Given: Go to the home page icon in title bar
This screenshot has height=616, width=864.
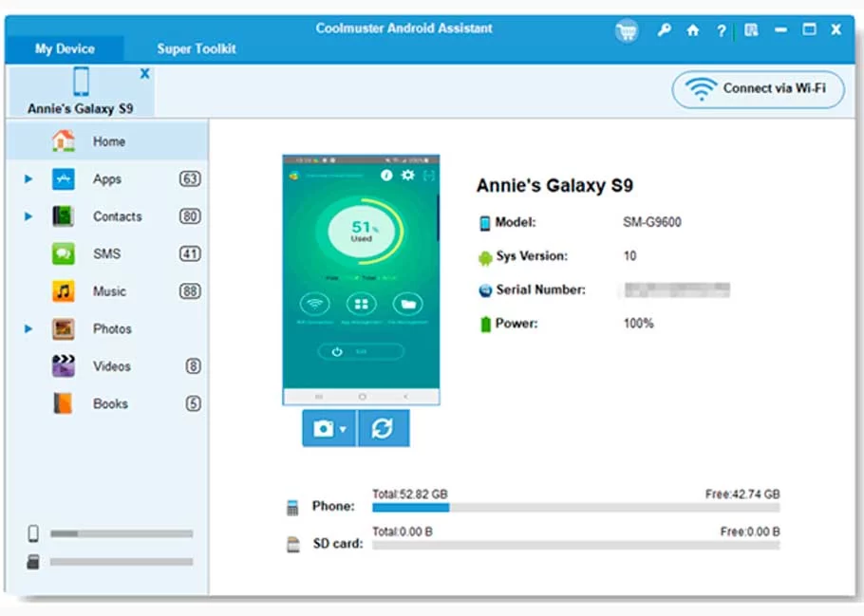Looking at the screenshot, I should click(x=693, y=30).
